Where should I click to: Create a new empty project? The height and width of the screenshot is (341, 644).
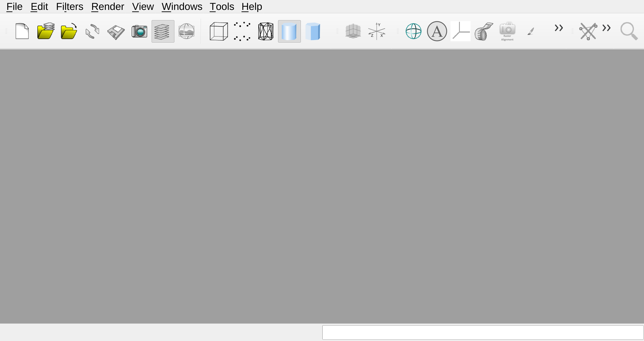point(22,31)
